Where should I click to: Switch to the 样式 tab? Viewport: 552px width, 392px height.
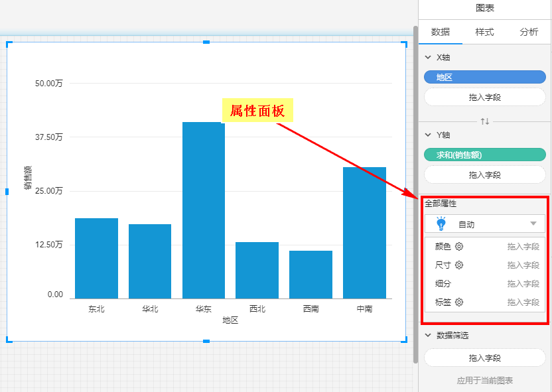click(484, 32)
